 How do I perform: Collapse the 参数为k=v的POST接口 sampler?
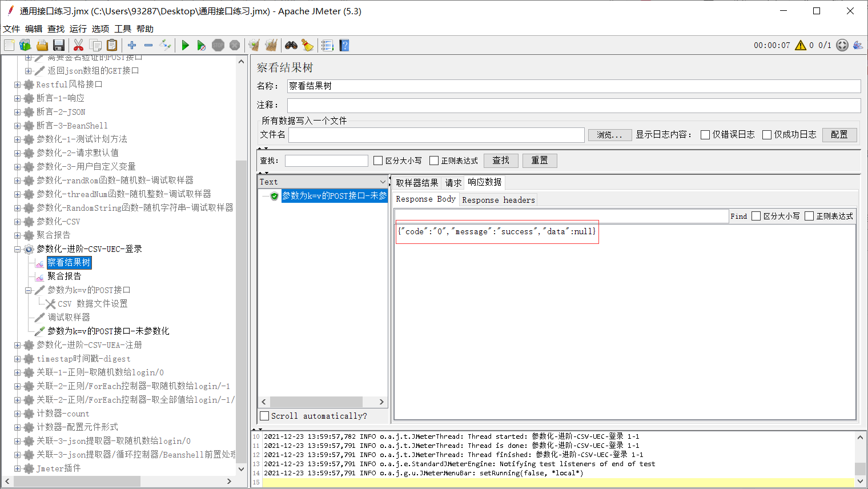click(28, 290)
